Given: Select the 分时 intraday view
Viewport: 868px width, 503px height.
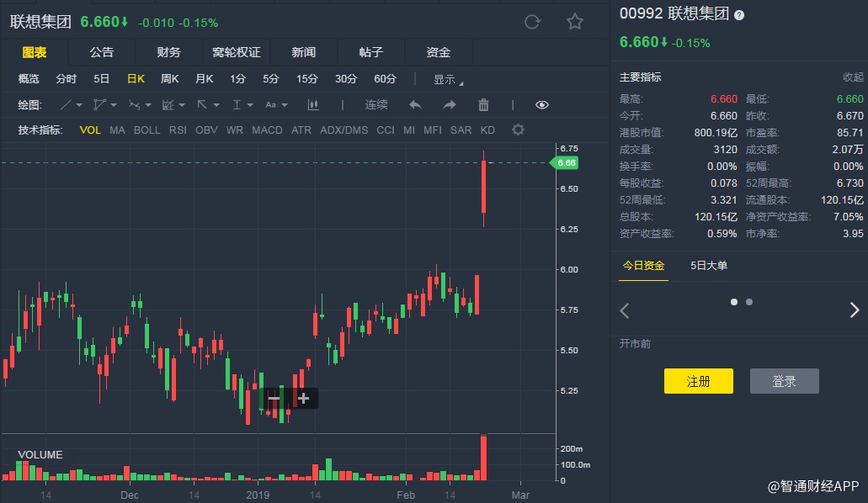Looking at the screenshot, I should click(x=66, y=79).
